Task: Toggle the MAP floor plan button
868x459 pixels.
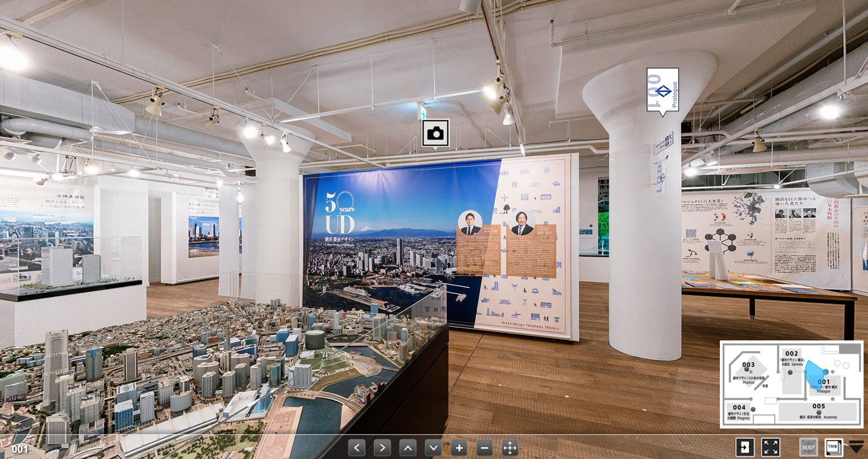Action: [x=808, y=447]
